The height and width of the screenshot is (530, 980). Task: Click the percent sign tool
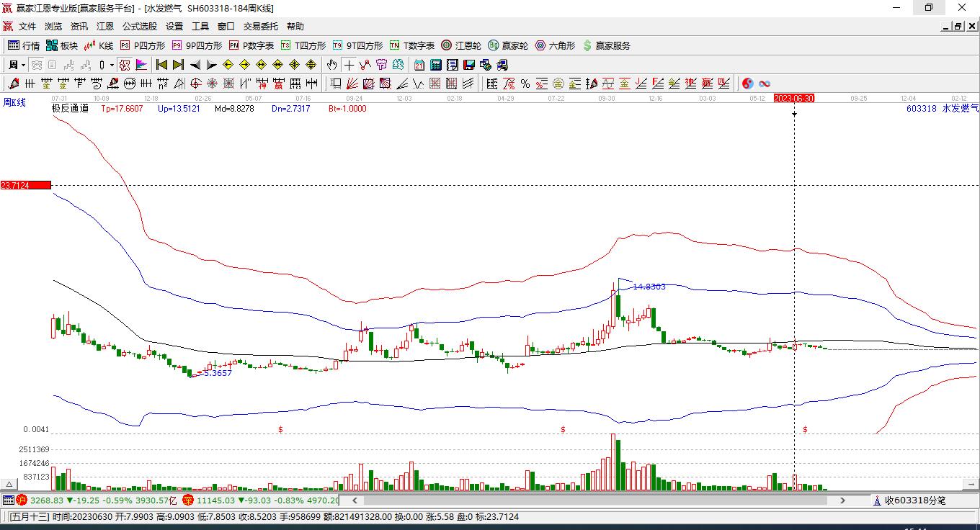(x=525, y=84)
